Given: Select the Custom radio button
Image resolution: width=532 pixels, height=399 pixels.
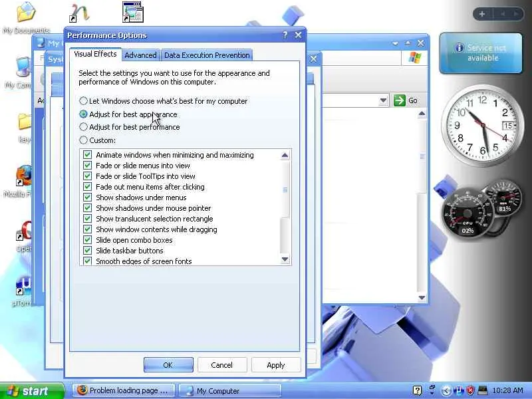Looking at the screenshot, I should 84,140.
